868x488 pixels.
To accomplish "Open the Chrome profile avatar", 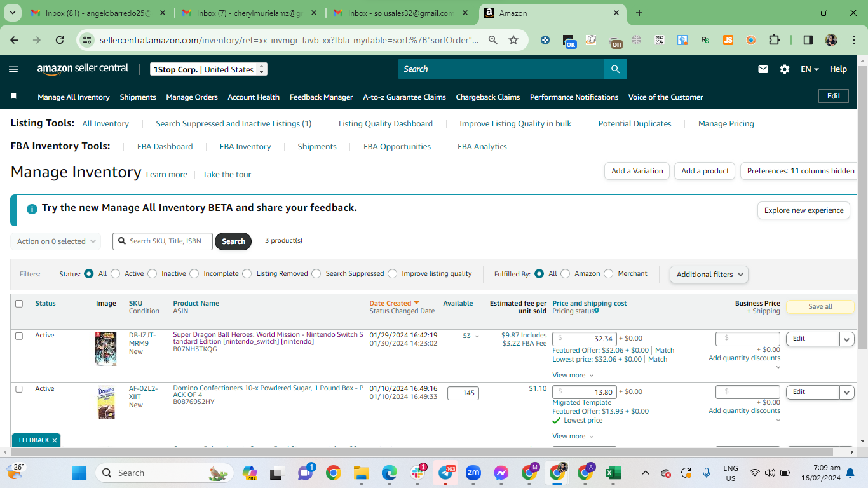I will tap(831, 40).
